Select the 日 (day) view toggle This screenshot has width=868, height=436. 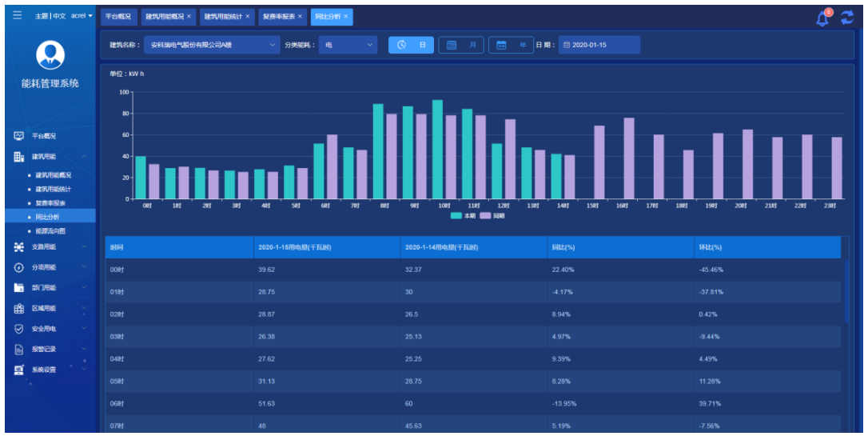[x=412, y=45]
